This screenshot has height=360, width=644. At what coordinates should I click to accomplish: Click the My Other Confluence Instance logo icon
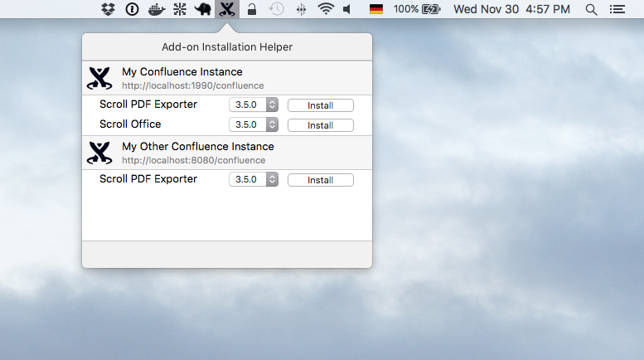click(99, 153)
